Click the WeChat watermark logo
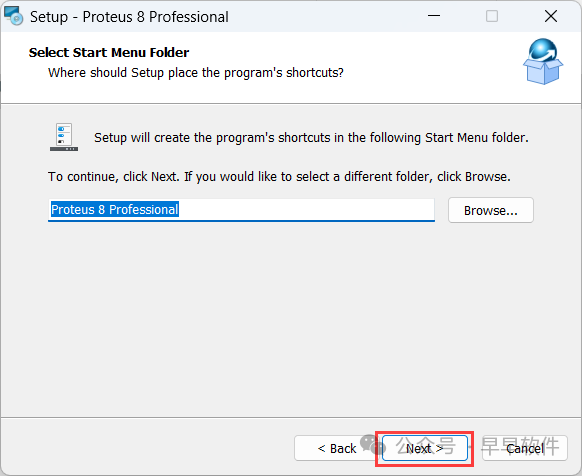582x476 pixels. click(x=373, y=444)
